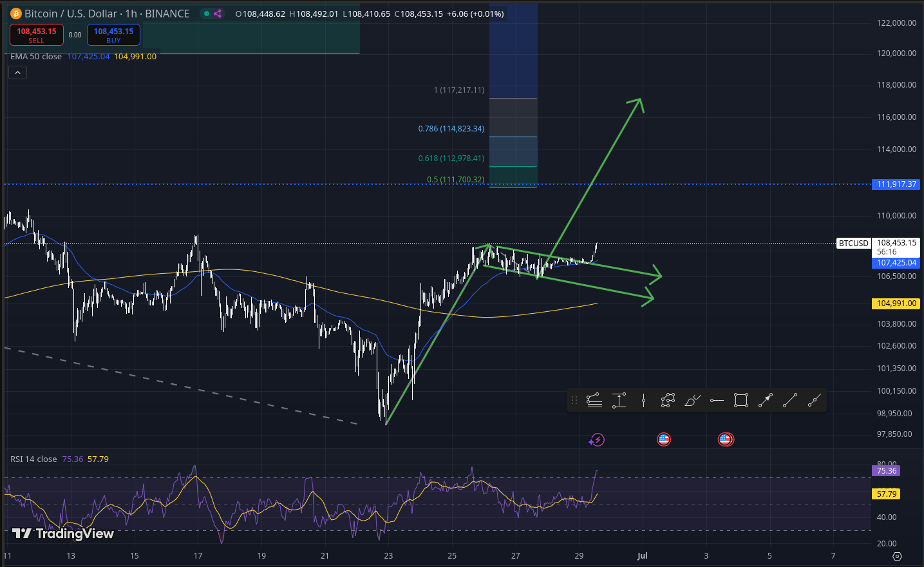
Task: Click the close value C108,453.15
Action: (419, 14)
